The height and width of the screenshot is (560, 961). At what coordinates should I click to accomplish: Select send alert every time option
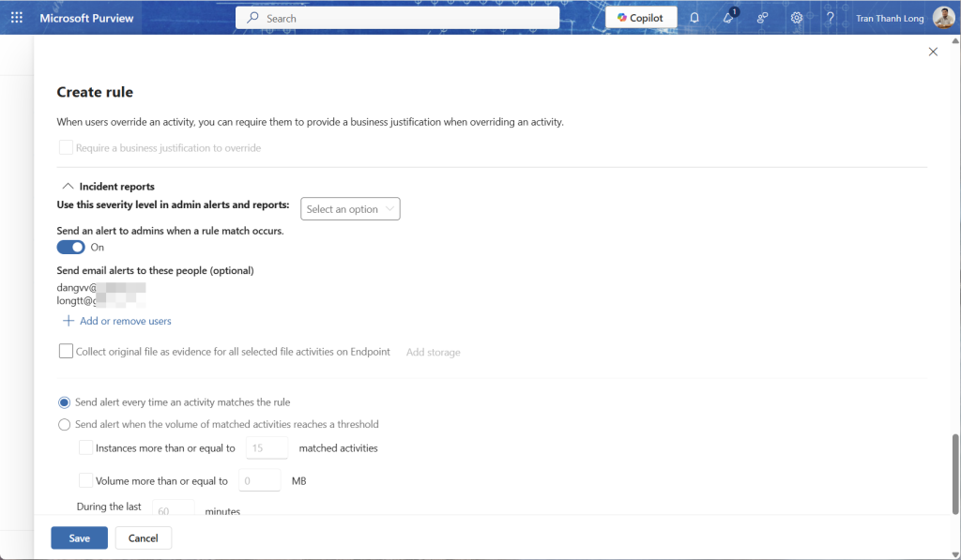pyautogui.click(x=65, y=402)
